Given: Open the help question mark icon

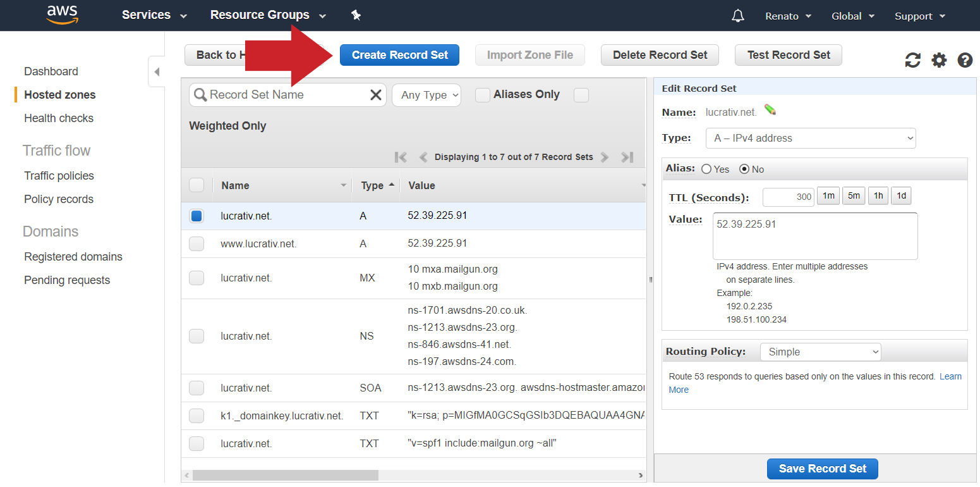Looking at the screenshot, I should 965,60.
